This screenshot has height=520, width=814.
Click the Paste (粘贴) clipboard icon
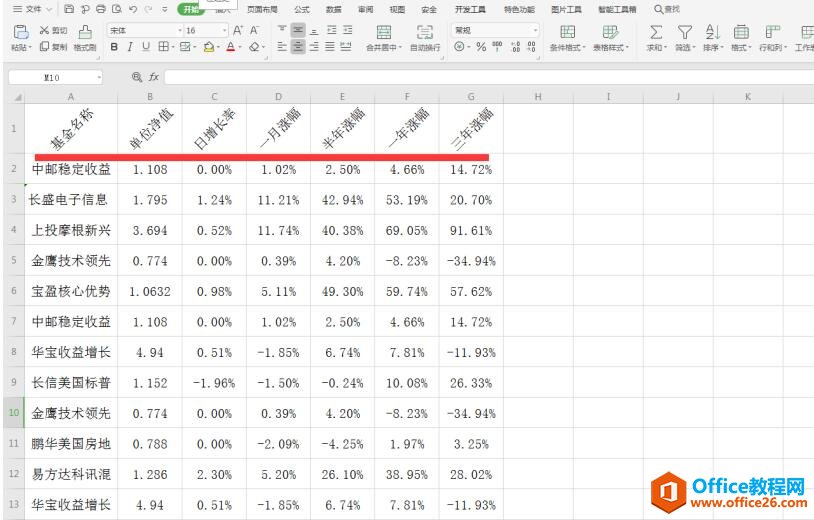(x=21, y=32)
